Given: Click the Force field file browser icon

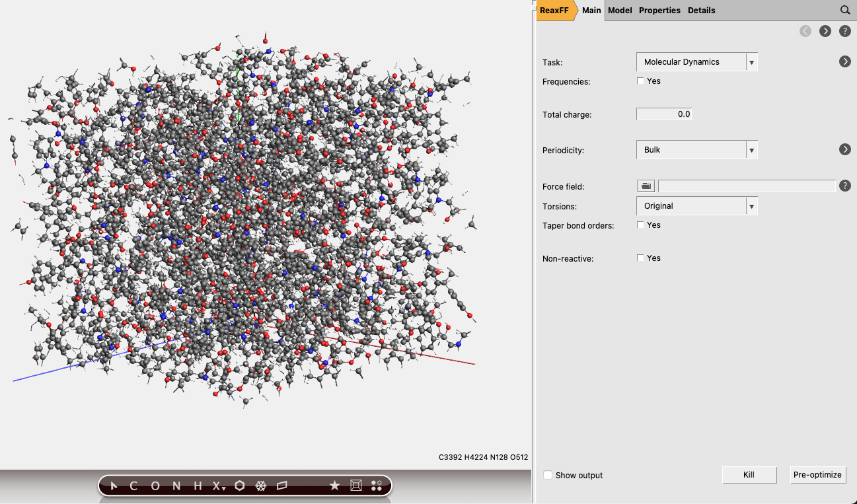Looking at the screenshot, I should (646, 186).
